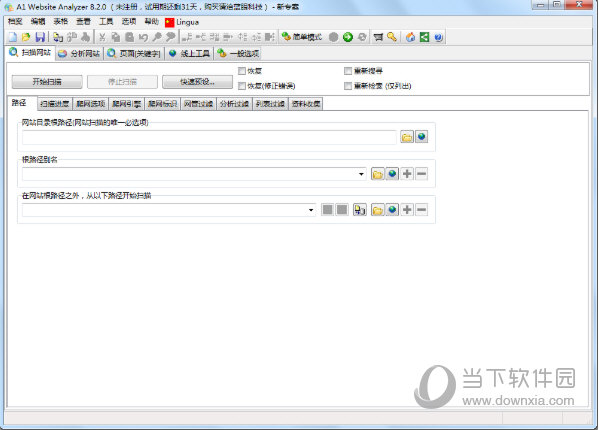This screenshot has height=430, width=599.
Task: Select the 扫描网站 tab
Action: (x=31, y=52)
